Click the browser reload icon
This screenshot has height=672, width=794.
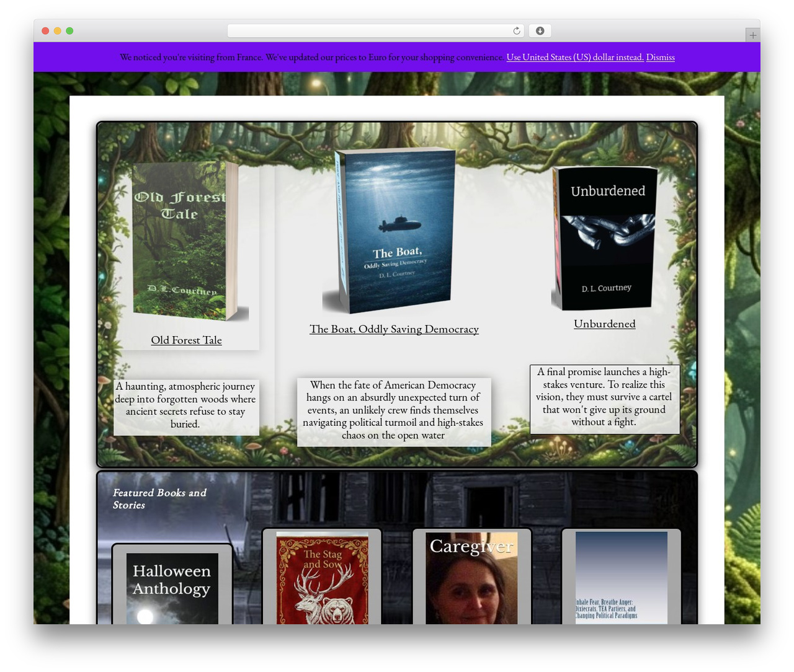[516, 31]
